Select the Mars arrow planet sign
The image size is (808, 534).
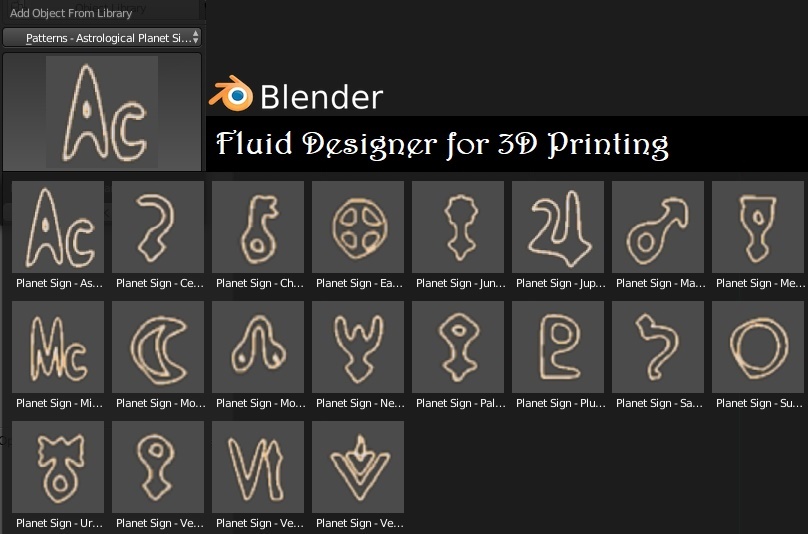(x=658, y=227)
